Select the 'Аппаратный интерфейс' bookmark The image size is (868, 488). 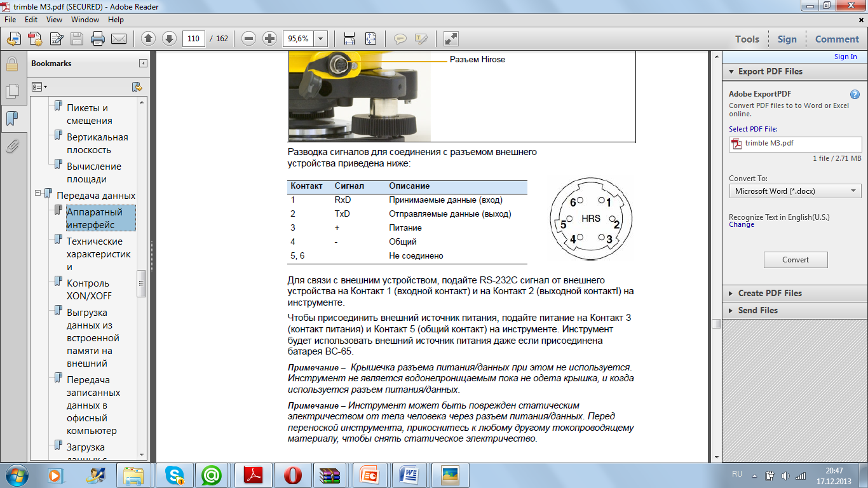coord(95,219)
